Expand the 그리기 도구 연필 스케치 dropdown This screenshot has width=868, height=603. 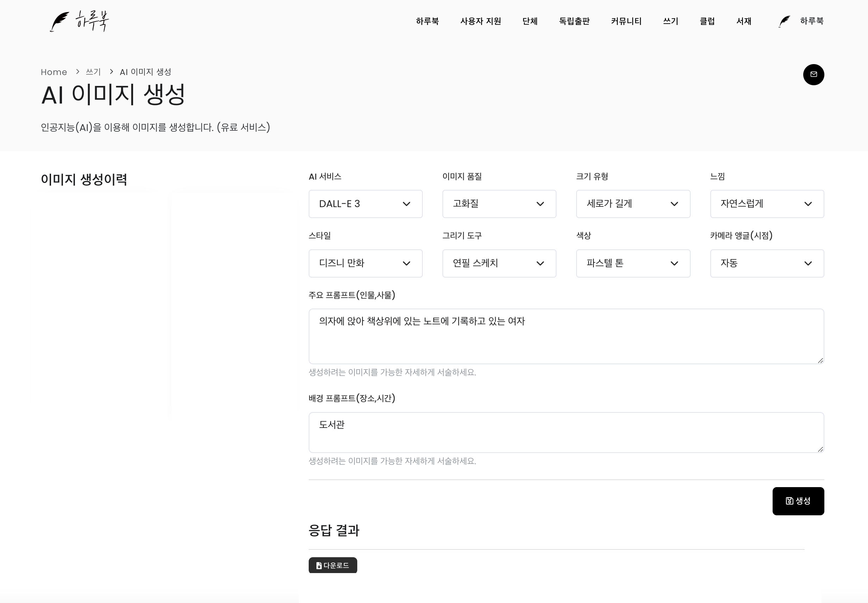[499, 263]
